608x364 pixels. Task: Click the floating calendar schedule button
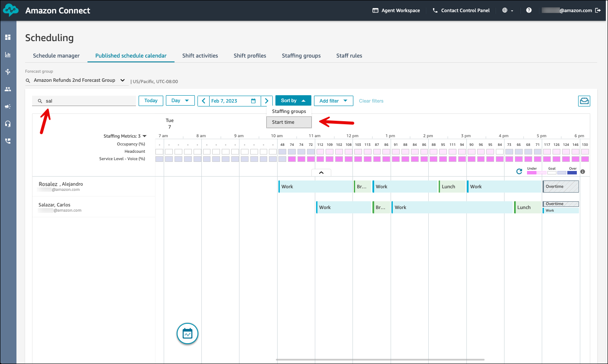coord(188,334)
